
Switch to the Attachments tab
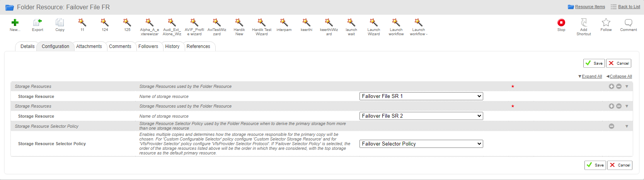[89, 46]
